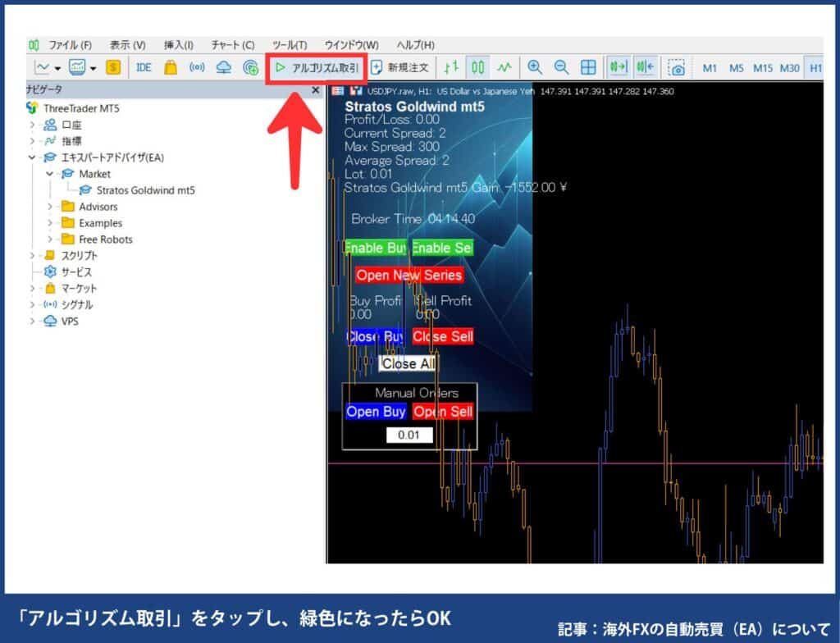Select the M15 timeframe
Screen dimensions: 840x643
[x=763, y=68]
